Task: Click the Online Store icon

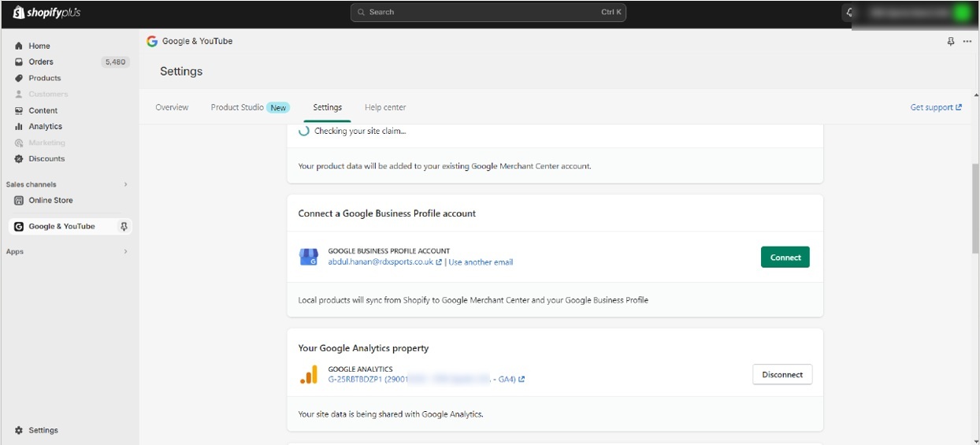Action: click(19, 200)
